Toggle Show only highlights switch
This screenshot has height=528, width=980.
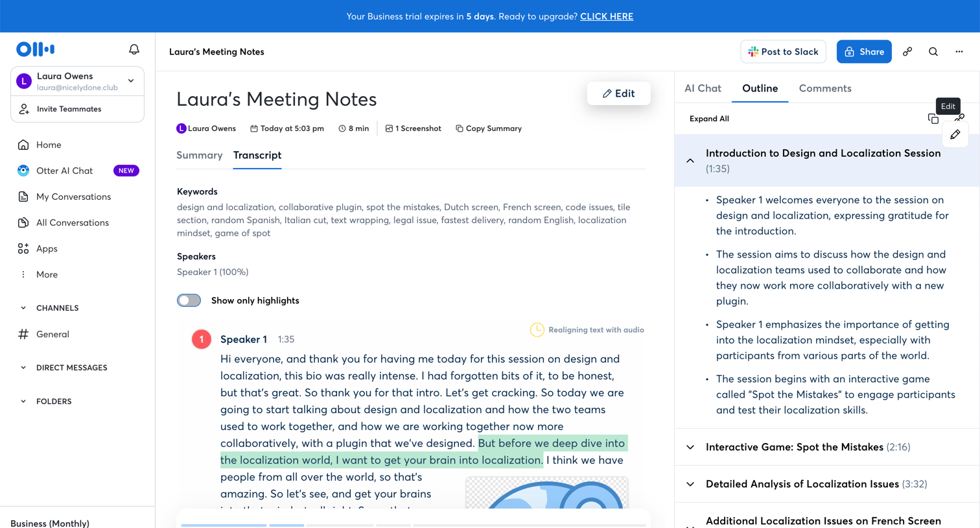189,300
